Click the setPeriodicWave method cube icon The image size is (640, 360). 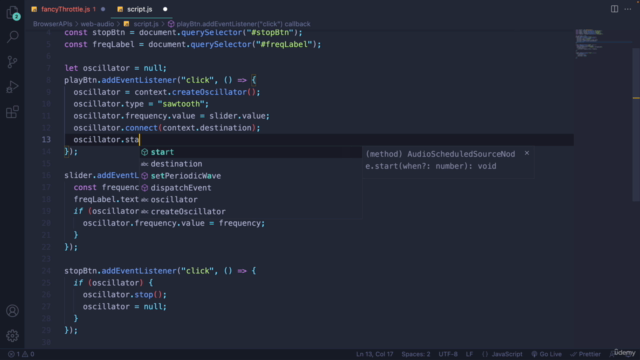tap(144, 176)
